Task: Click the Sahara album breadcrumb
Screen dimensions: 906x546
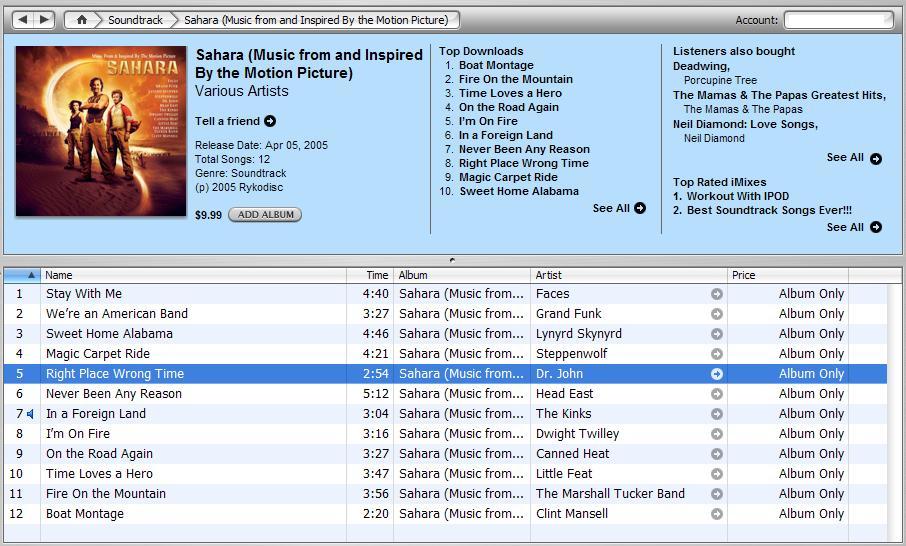Action: 316,20
